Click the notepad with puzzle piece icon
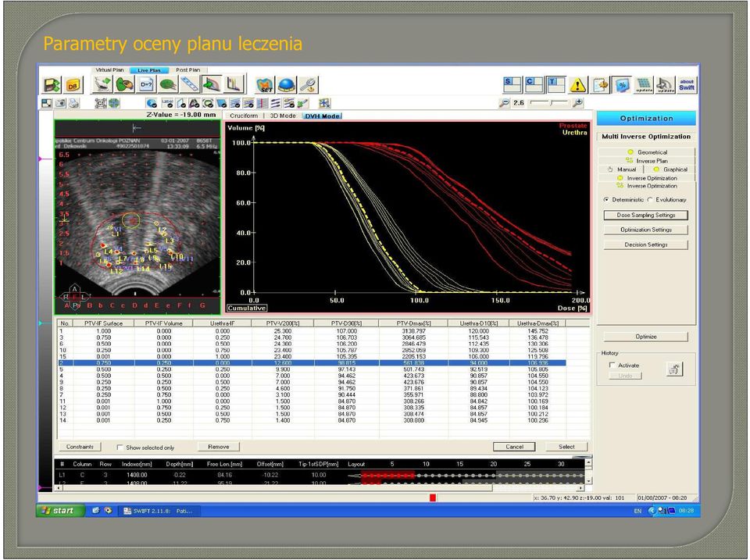 point(600,85)
